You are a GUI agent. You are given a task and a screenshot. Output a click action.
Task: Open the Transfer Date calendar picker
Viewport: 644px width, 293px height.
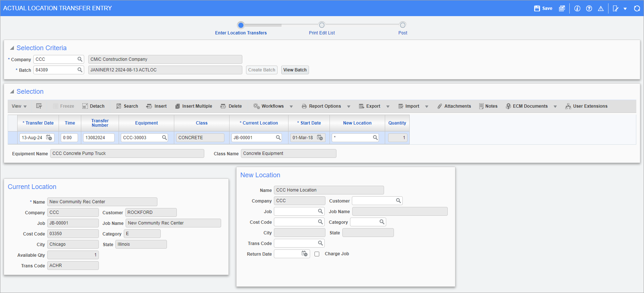(49, 138)
